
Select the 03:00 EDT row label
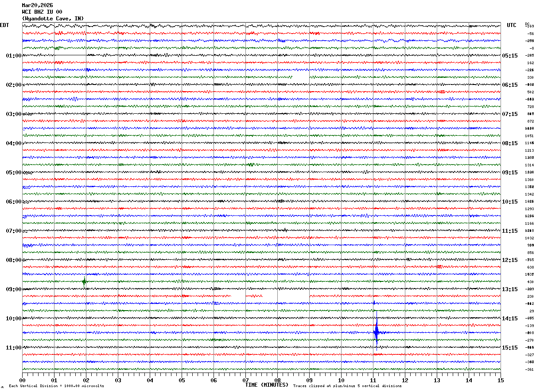13,114
